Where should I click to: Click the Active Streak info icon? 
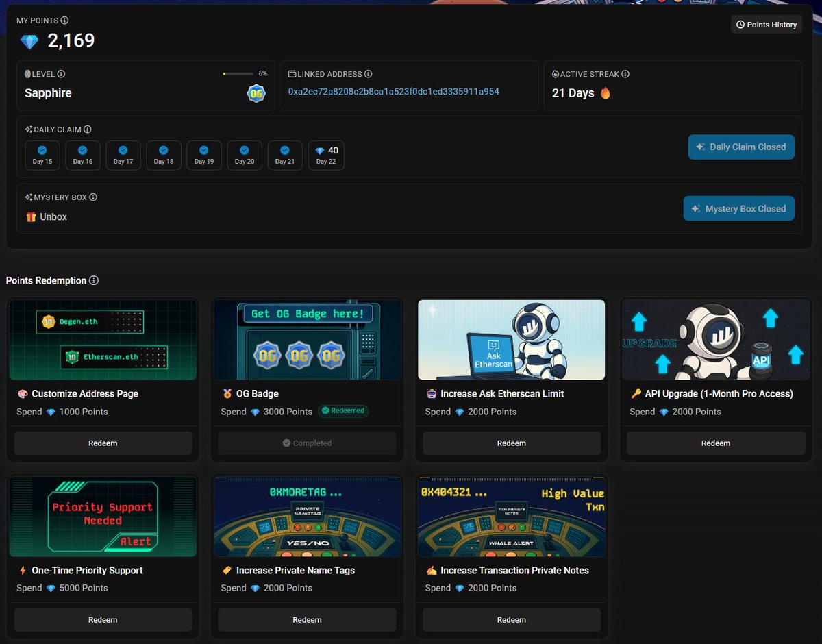click(x=625, y=74)
